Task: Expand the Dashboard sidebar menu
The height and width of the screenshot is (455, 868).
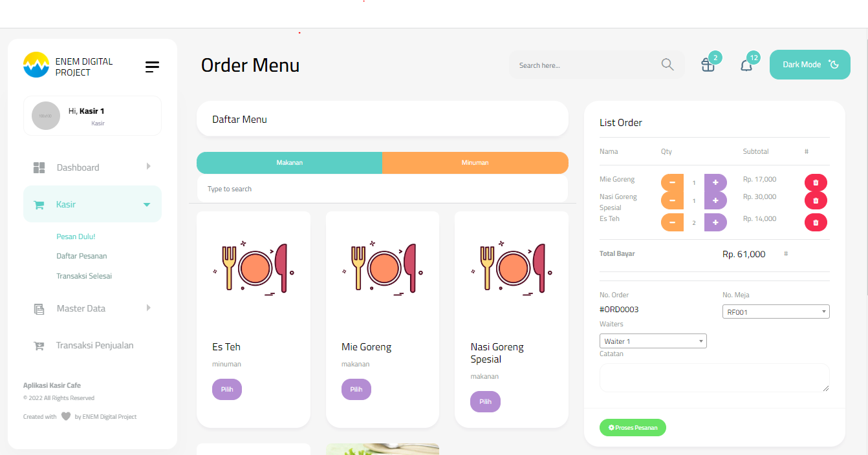Action: (92, 167)
